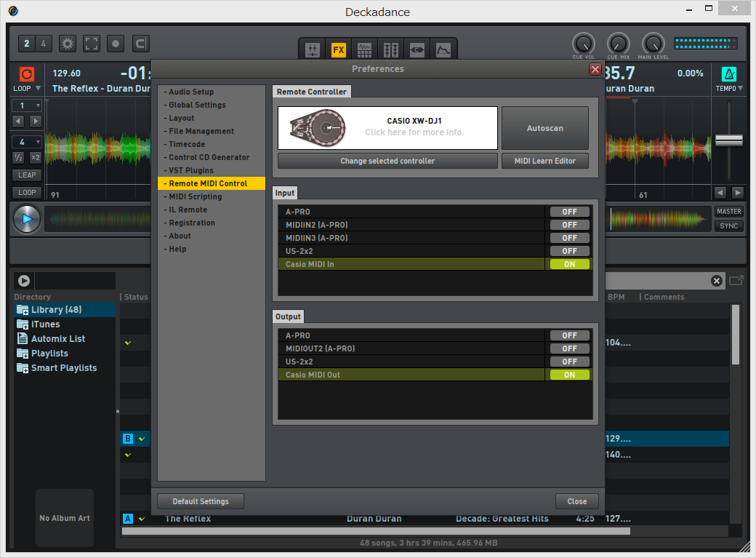Screen dimensions: 756x558
Task: Click the deck B tempo fader handle
Action: (x=729, y=140)
